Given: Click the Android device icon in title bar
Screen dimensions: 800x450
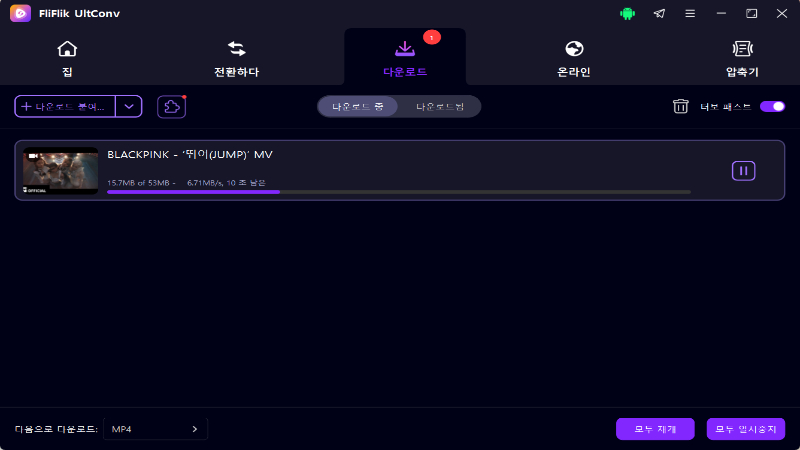Looking at the screenshot, I should click(x=627, y=14).
